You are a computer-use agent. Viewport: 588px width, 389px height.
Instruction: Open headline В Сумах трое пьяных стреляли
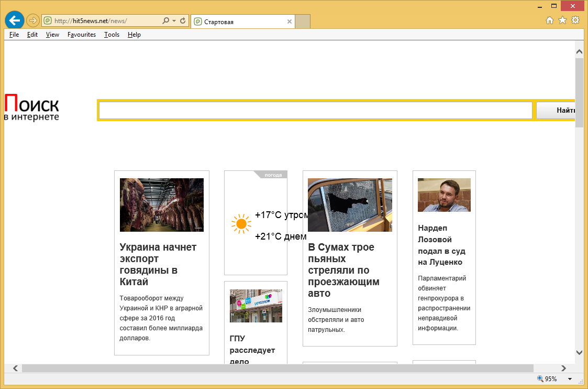pos(343,270)
